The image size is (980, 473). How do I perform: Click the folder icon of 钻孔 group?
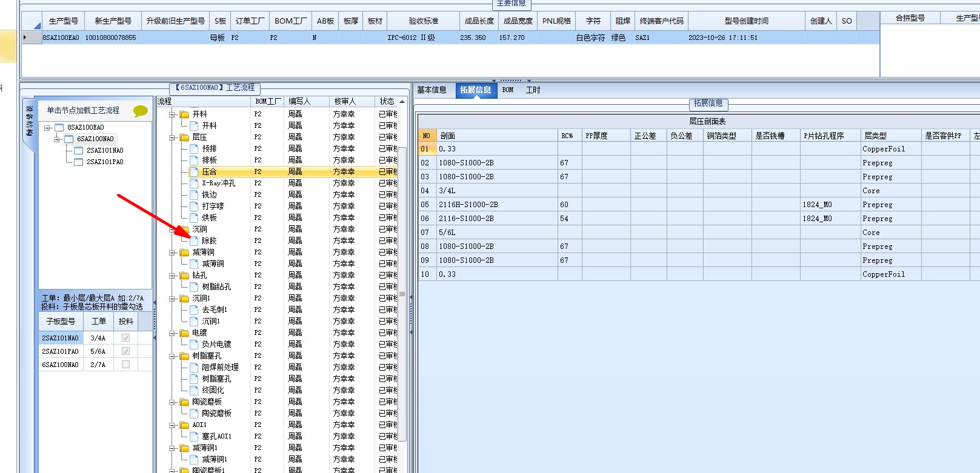185,276
